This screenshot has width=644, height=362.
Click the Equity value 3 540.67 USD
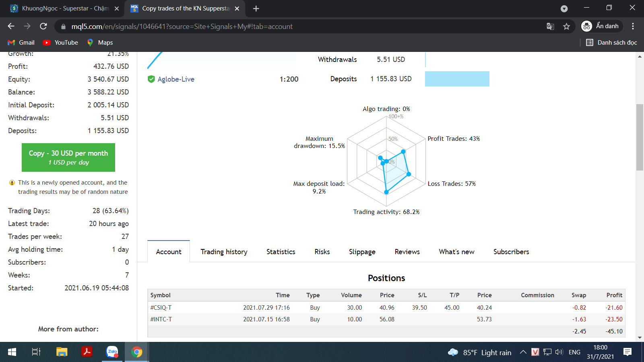coord(108,79)
